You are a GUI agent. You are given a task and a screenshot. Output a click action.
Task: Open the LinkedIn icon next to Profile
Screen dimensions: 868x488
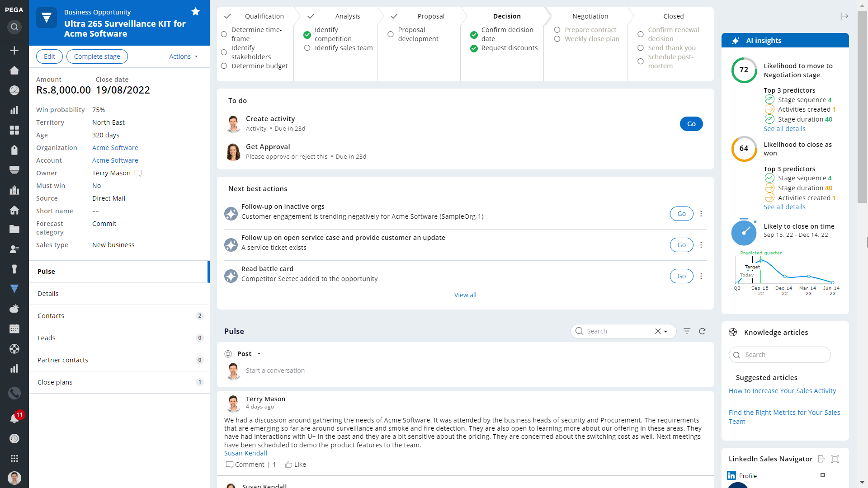click(732, 475)
